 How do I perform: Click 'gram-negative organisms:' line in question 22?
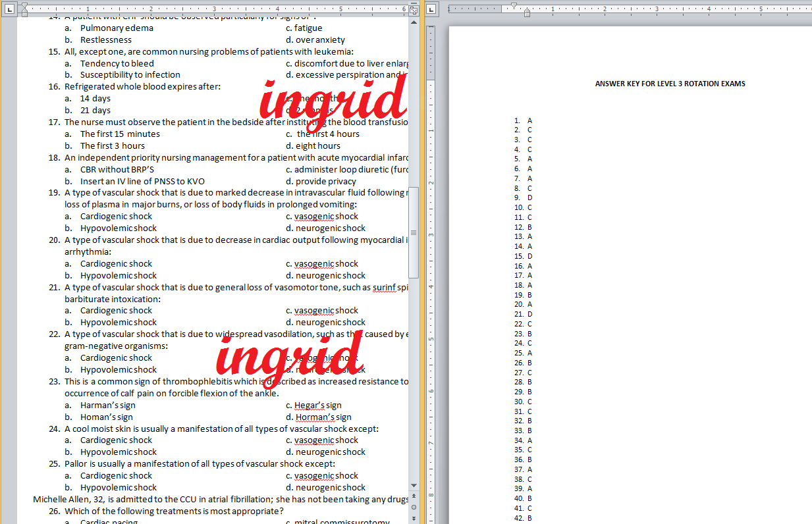[x=116, y=346]
